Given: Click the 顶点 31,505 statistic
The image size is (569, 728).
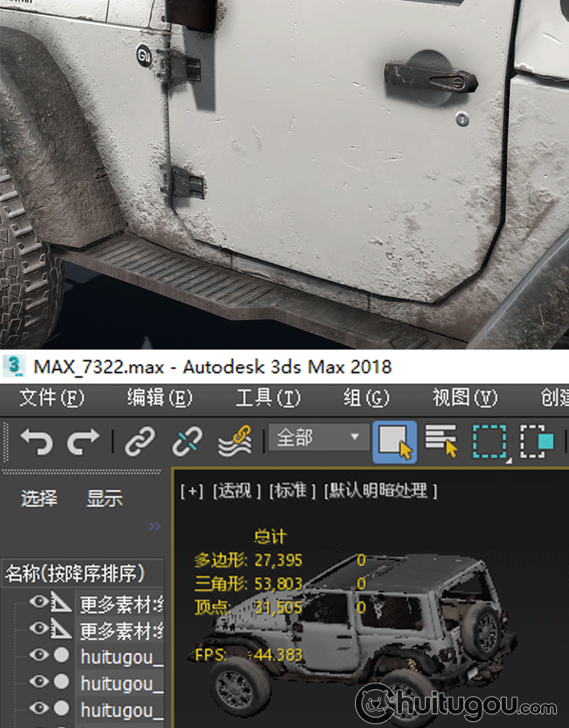Looking at the screenshot, I should tap(249, 607).
